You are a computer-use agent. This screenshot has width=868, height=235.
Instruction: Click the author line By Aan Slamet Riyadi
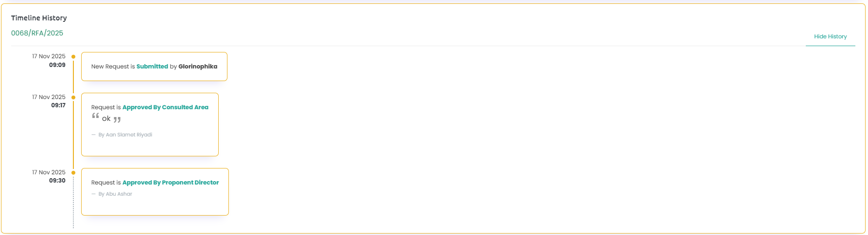pos(125,135)
